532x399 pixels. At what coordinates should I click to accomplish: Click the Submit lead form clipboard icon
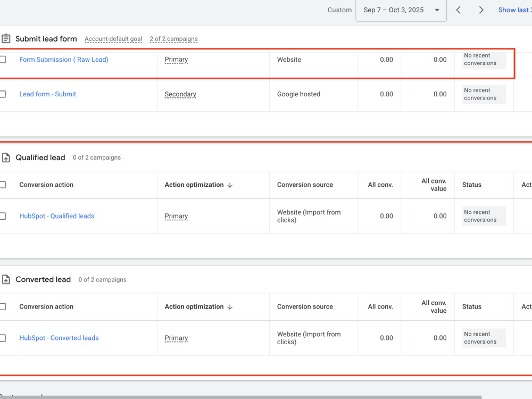(x=6, y=39)
